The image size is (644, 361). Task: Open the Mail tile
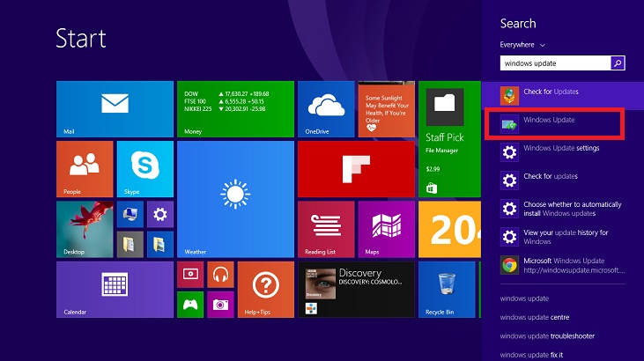click(115, 109)
